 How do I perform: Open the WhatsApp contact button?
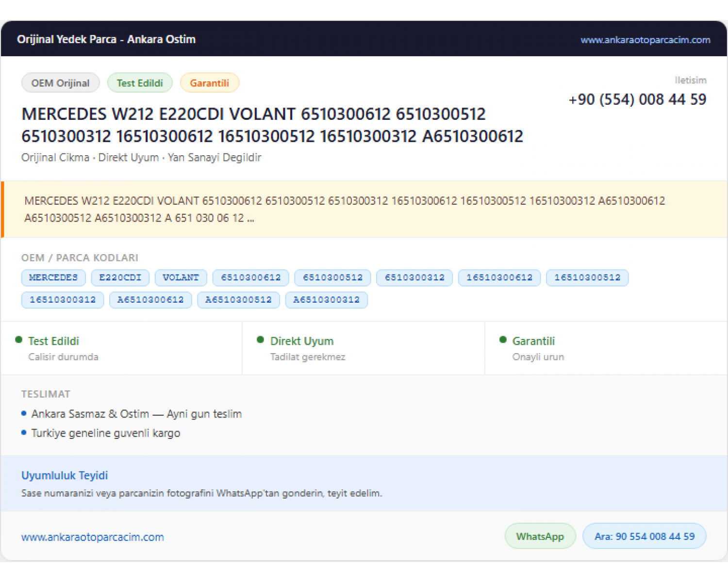(540, 536)
